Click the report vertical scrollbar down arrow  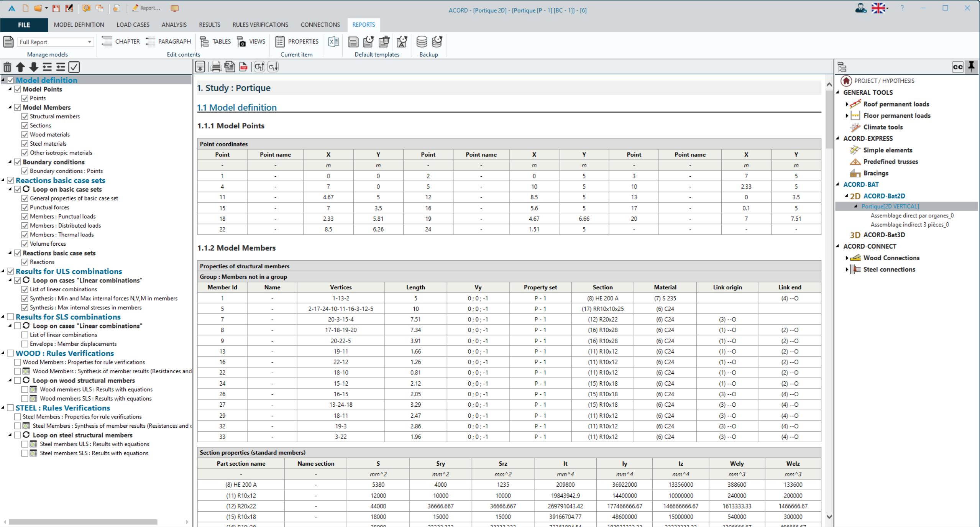(x=829, y=517)
